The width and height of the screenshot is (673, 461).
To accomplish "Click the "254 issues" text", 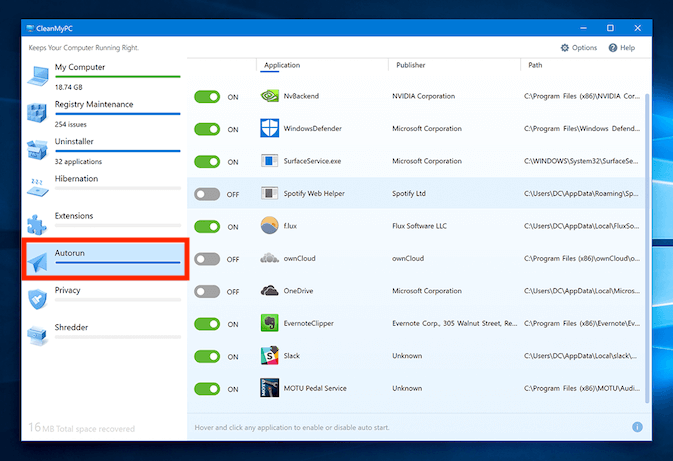I will click(x=70, y=124).
